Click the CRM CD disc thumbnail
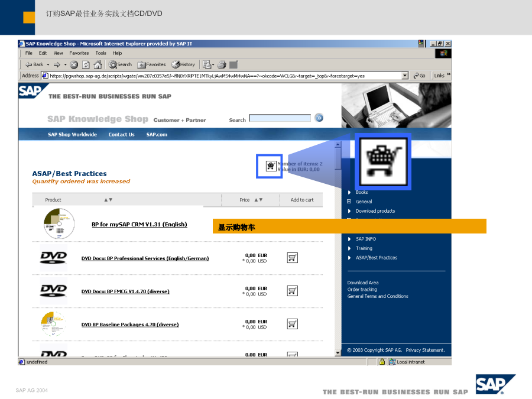 pyautogui.click(x=59, y=223)
